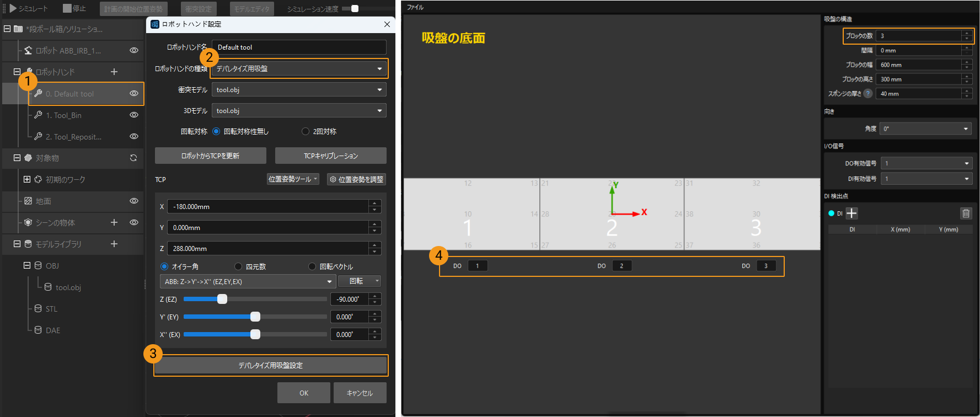
Task: Click the TCPキャリブレーション button
Action: [x=330, y=156]
